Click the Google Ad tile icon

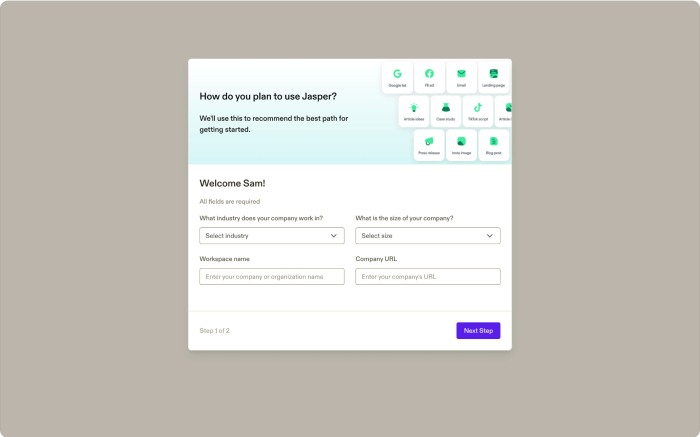point(397,74)
